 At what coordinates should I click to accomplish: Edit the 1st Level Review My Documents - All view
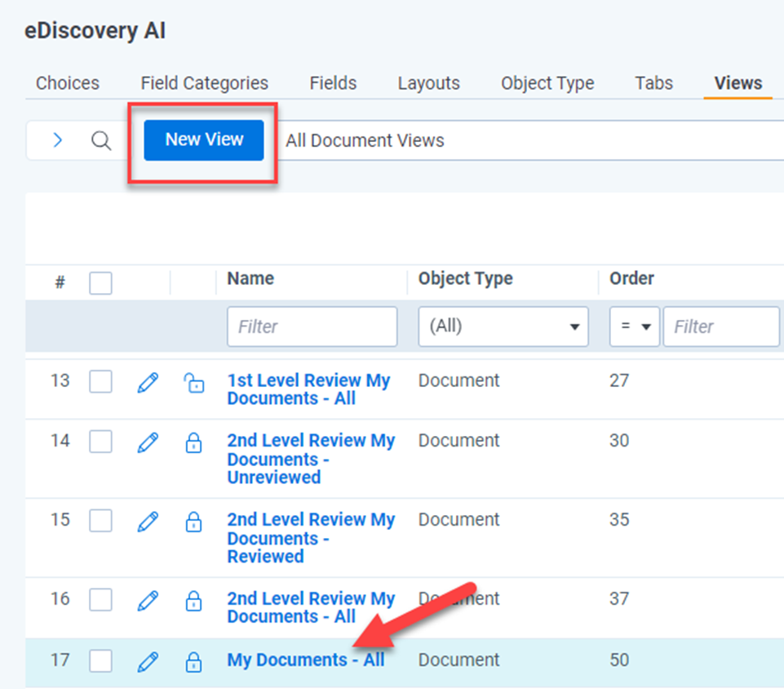click(148, 383)
